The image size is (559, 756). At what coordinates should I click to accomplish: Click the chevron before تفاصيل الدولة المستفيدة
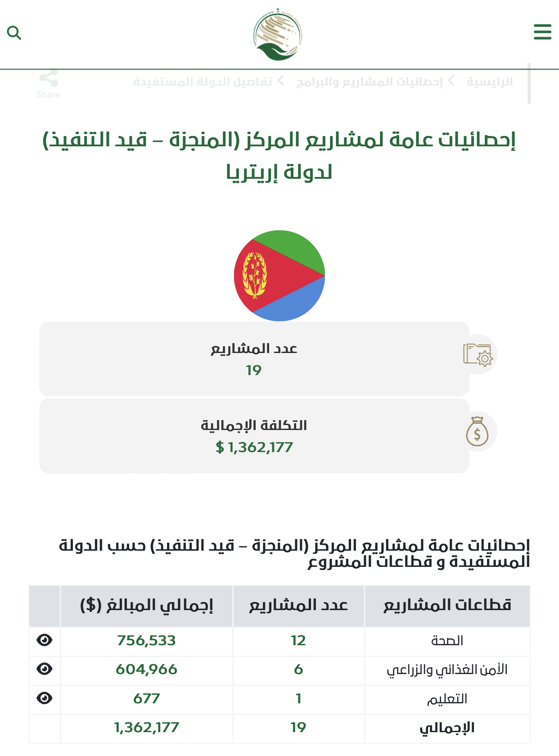pyautogui.click(x=281, y=81)
